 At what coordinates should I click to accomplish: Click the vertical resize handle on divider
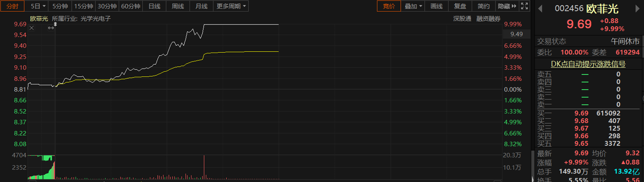tap(55, 25)
